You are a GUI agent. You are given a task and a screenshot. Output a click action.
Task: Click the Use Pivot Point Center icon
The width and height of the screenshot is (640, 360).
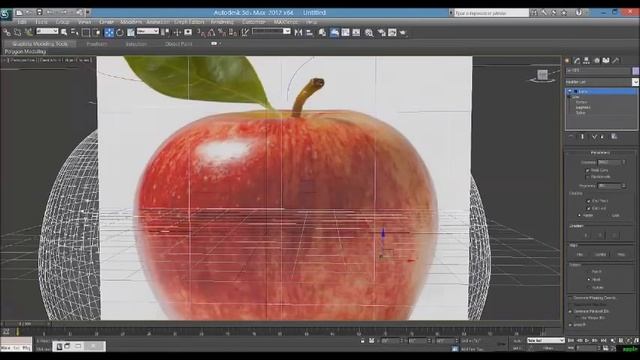[165, 32]
